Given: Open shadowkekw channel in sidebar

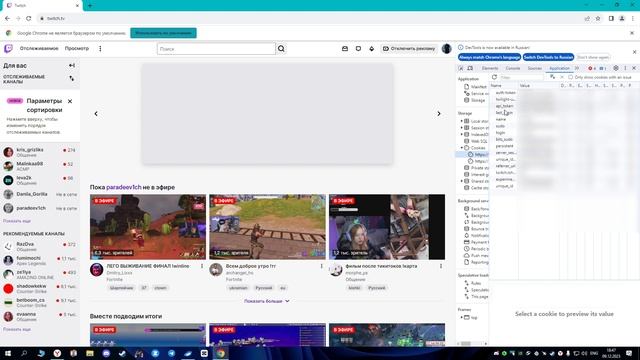Looking at the screenshot, I should [40, 289].
